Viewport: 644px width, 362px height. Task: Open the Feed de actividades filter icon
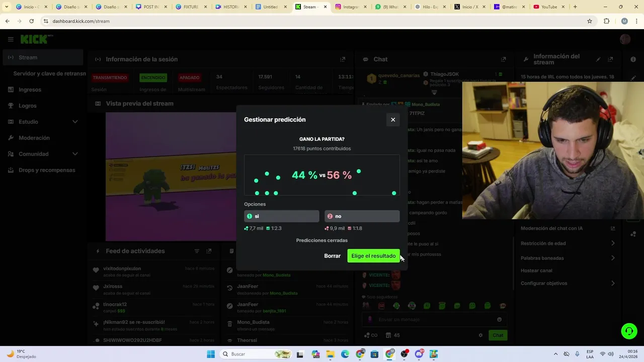[x=197, y=251]
